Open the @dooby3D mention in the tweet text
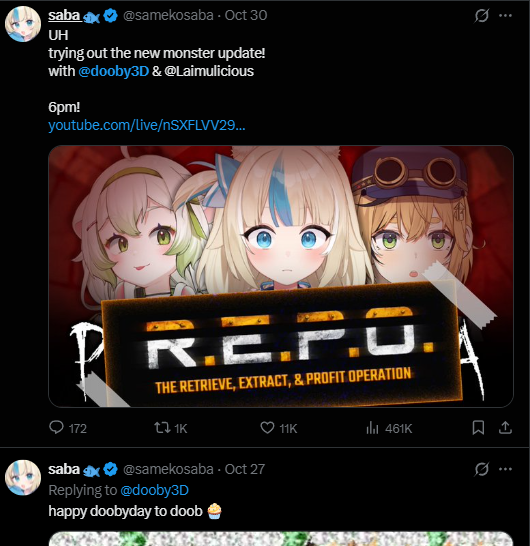530x546 pixels. (114, 71)
